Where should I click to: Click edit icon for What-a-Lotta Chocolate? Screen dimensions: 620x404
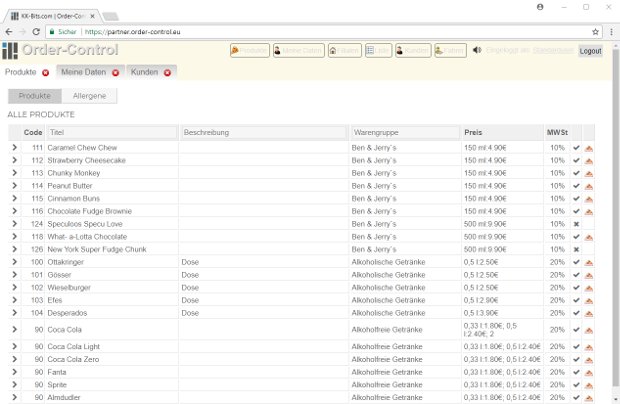point(588,237)
